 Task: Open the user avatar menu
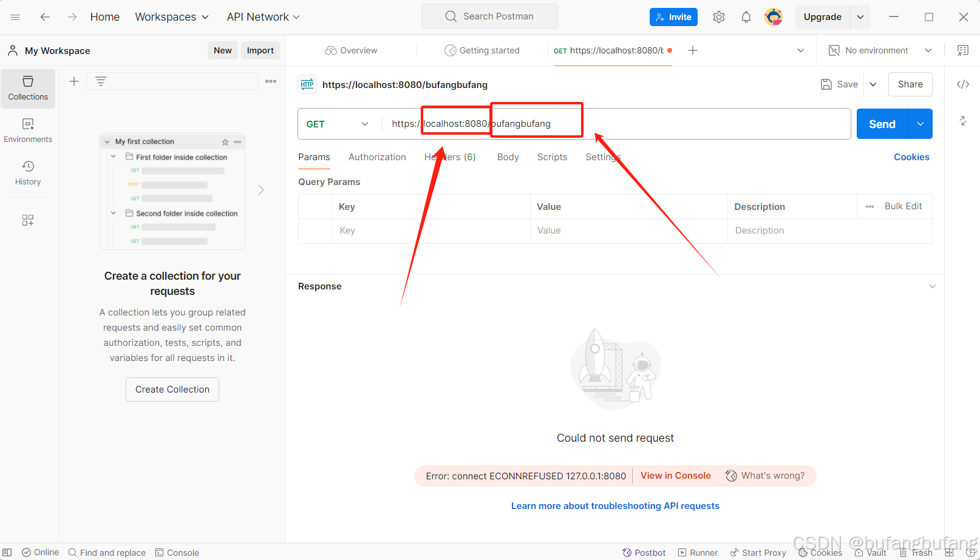click(x=774, y=17)
